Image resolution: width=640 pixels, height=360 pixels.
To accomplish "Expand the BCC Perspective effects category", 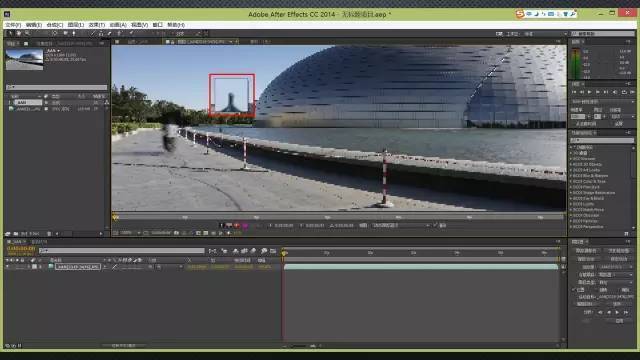I will coord(587,227).
